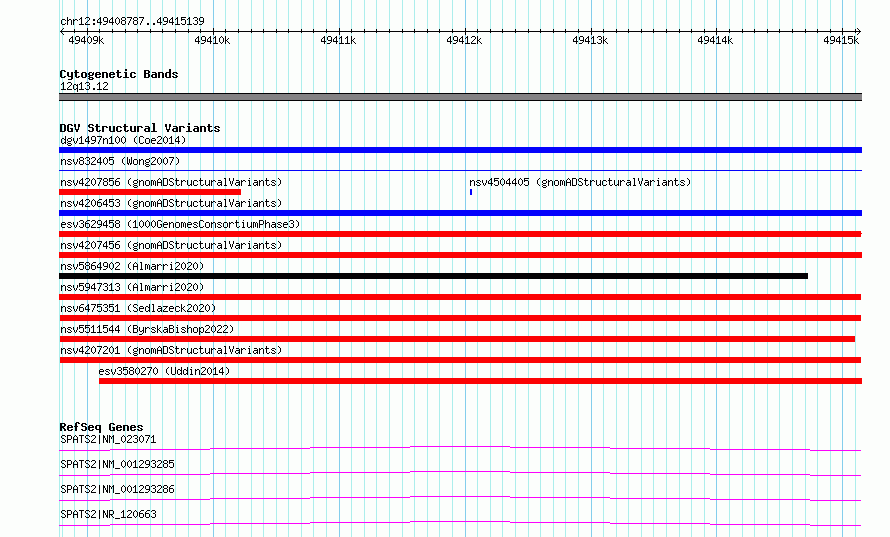This screenshot has height=537, width=890.
Task: Click the nsv4207201 gnomAD variant label
Action: (171, 350)
